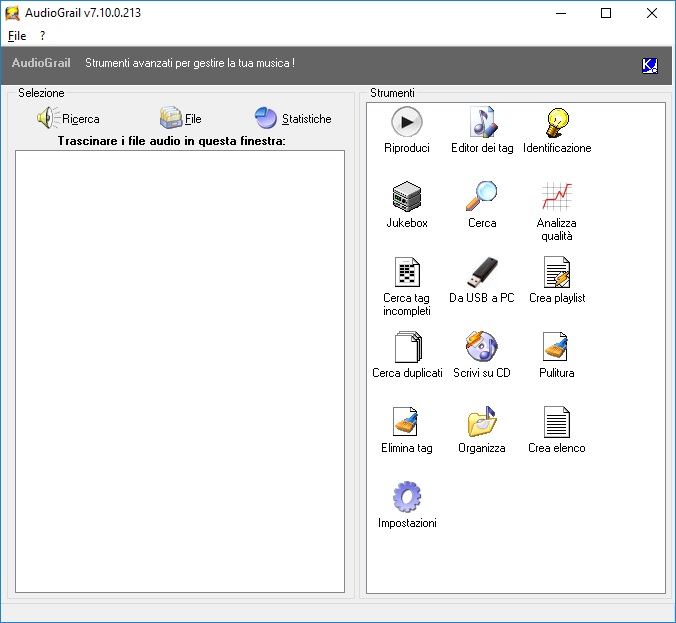Image resolution: width=676 pixels, height=623 pixels.
Task: Open the Crea elenco list tool
Action: click(x=557, y=429)
